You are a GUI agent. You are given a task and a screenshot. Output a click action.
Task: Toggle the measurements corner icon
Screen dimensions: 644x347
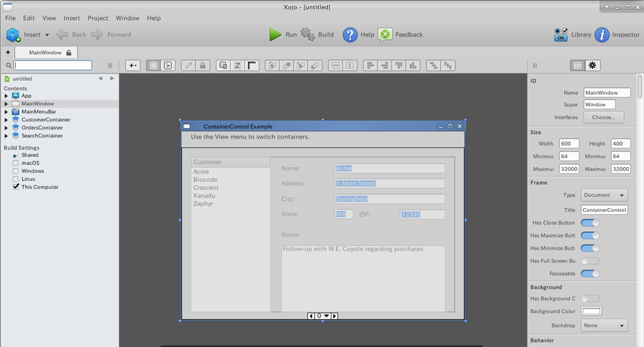tap(252, 65)
